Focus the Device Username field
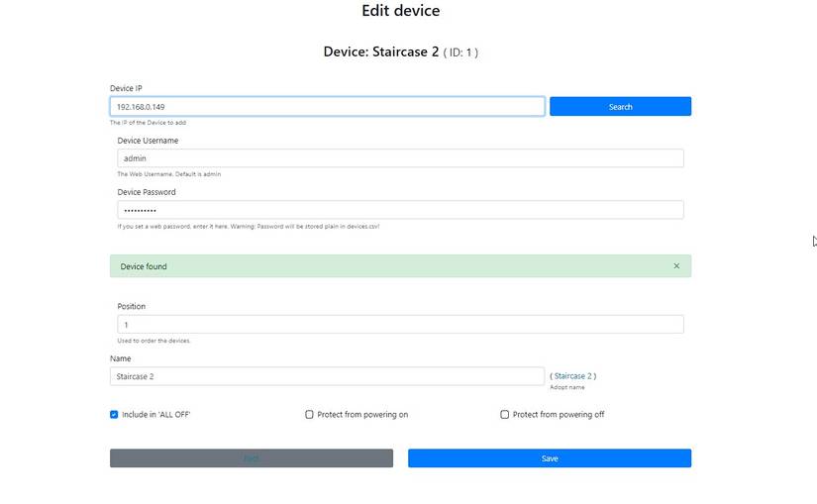The width and height of the screenshot is (817, 504). pos(400,158)
